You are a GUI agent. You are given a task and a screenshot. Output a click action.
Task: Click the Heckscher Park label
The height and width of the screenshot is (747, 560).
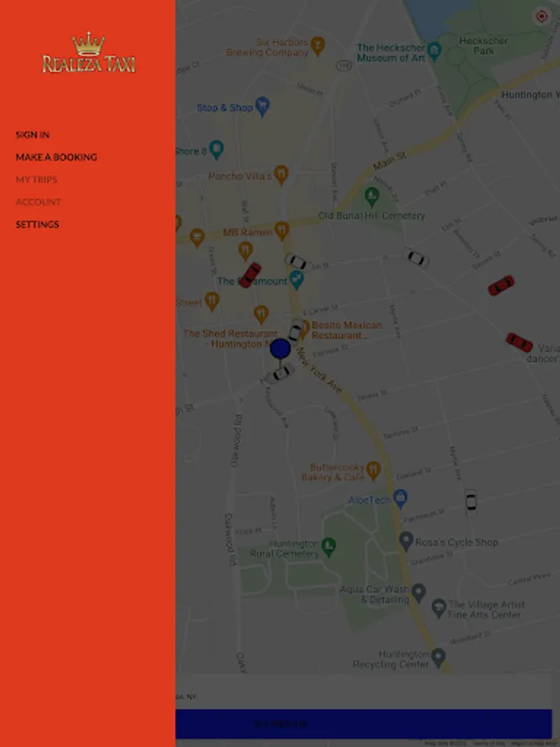pos(484,46)
